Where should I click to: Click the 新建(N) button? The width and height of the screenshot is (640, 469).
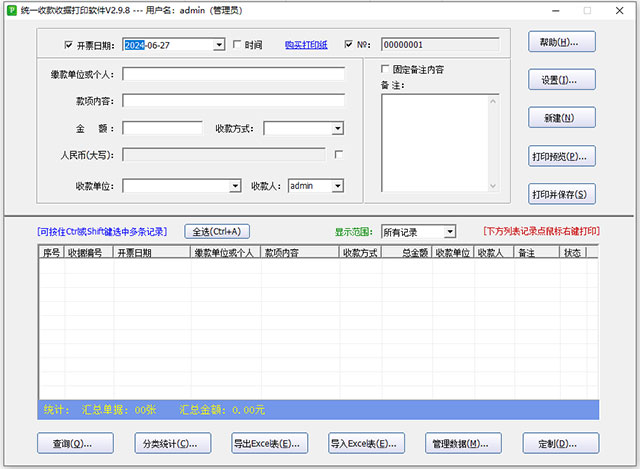[562, 118]
